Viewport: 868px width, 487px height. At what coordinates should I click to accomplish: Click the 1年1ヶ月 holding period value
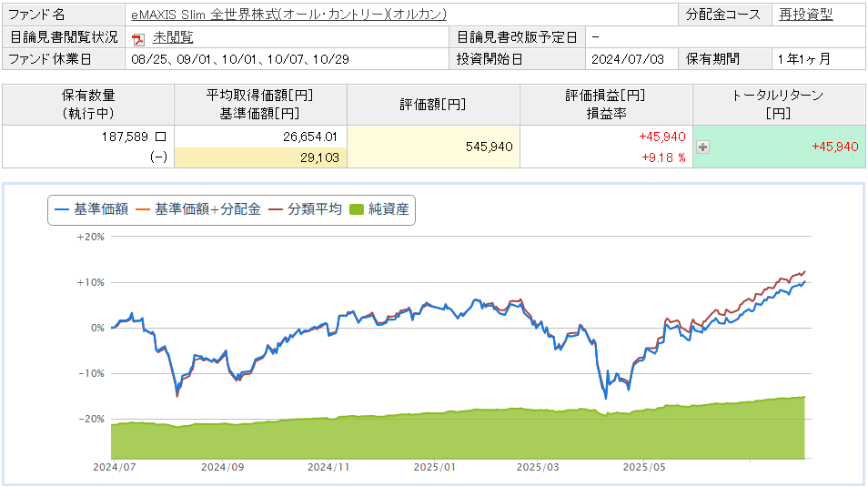(x=803, y=59)
